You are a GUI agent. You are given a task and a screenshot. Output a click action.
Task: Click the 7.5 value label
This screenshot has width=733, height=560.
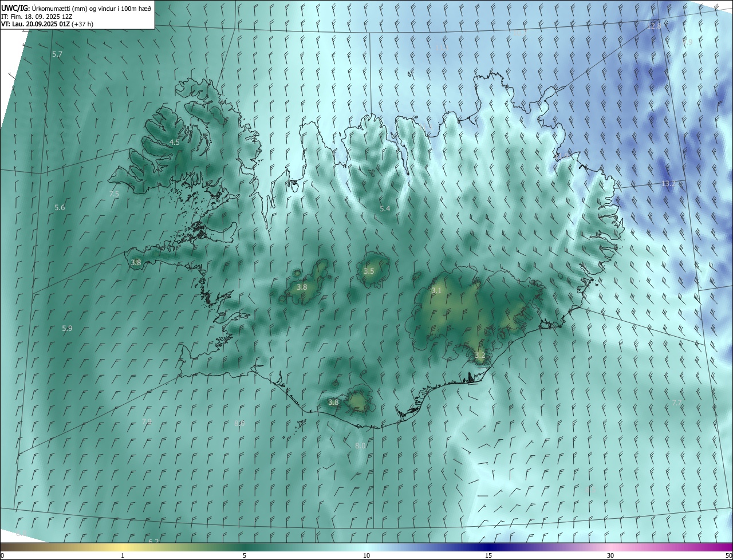(114, 194)
